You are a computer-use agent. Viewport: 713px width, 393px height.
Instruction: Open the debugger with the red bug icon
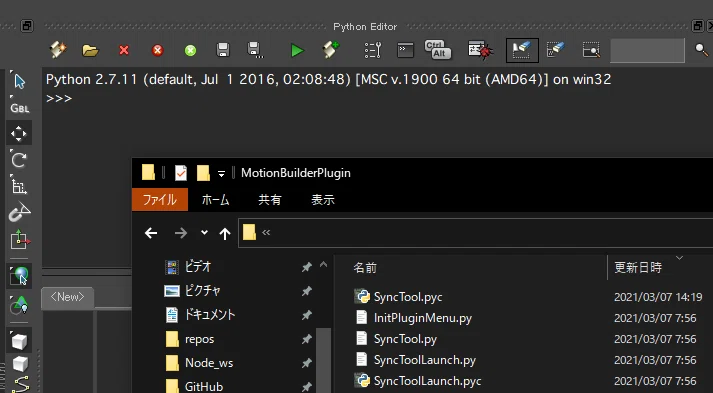click(x=481, y=50)
